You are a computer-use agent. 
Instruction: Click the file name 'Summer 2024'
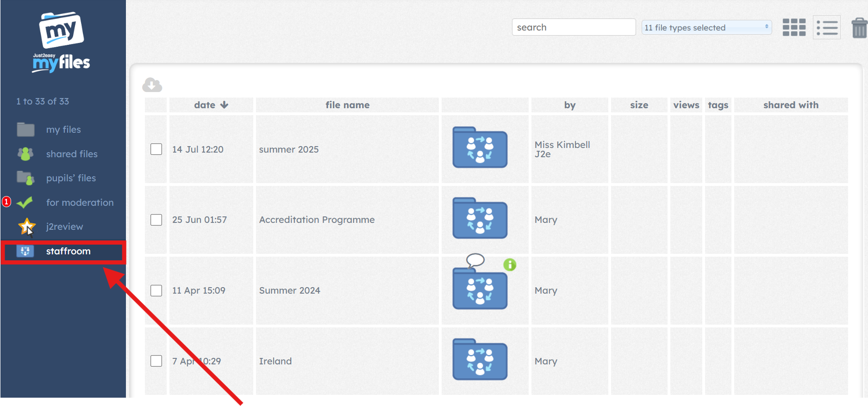(289, 290)
